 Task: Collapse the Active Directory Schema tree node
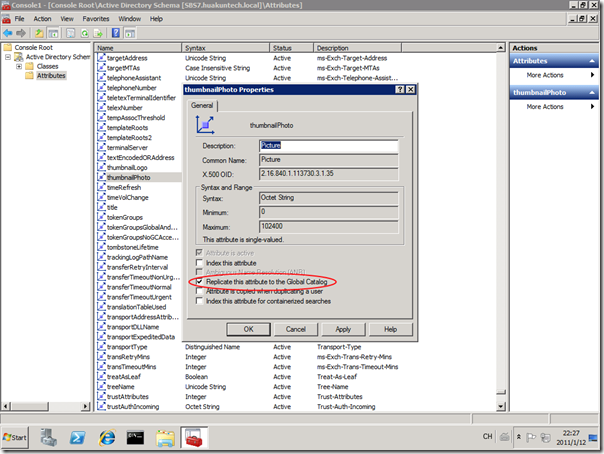(8, 57)
